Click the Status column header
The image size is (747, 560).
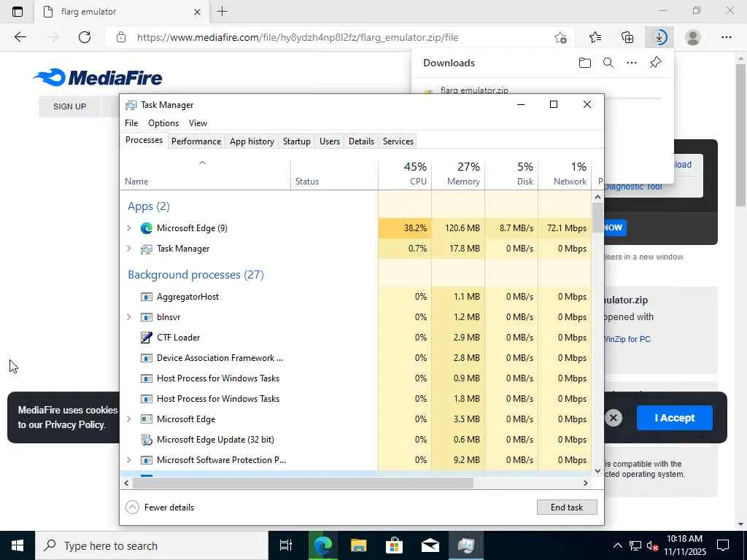pyautogui.click(x=334, y=174)
